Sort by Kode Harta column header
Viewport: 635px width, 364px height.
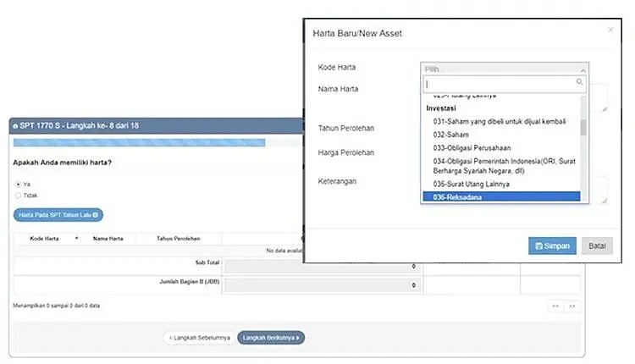click(44, 239)
